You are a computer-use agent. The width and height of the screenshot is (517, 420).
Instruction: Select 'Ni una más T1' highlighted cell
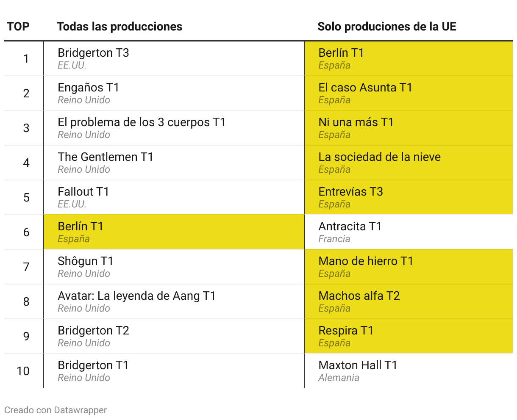(356, 122)
